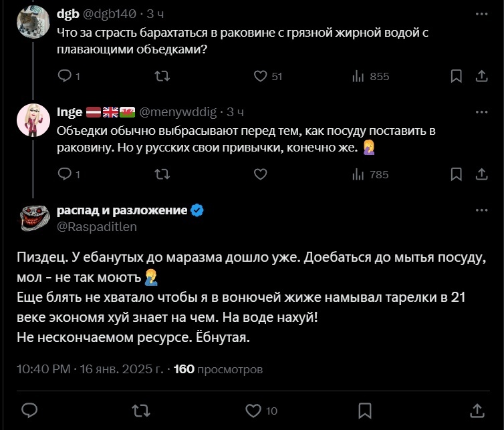Click the 10:40 PM timestamp link
Screen dimensions: 504x430
pyautogui.click(x=43, y=369)
